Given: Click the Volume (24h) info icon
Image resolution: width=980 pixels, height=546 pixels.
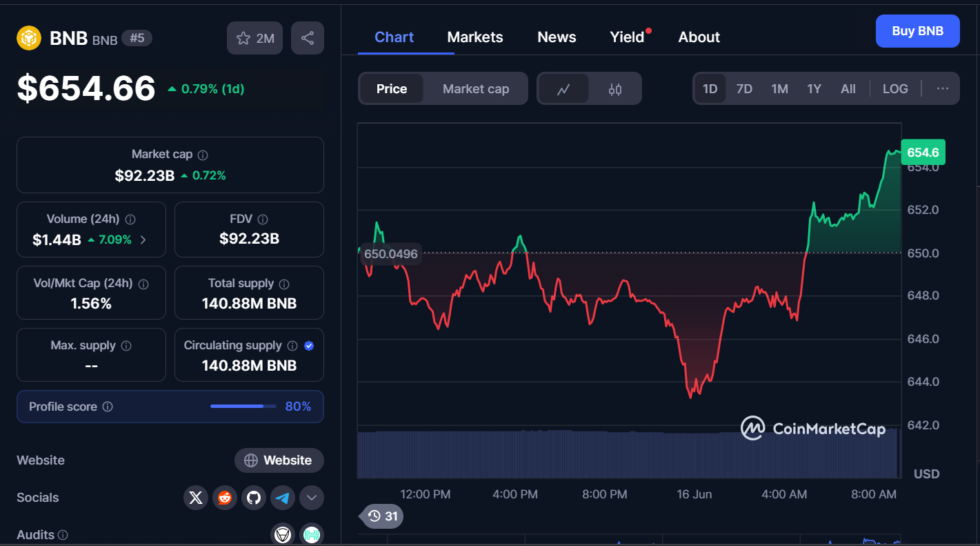Looking at the screenshot, I should click(130, 220).
